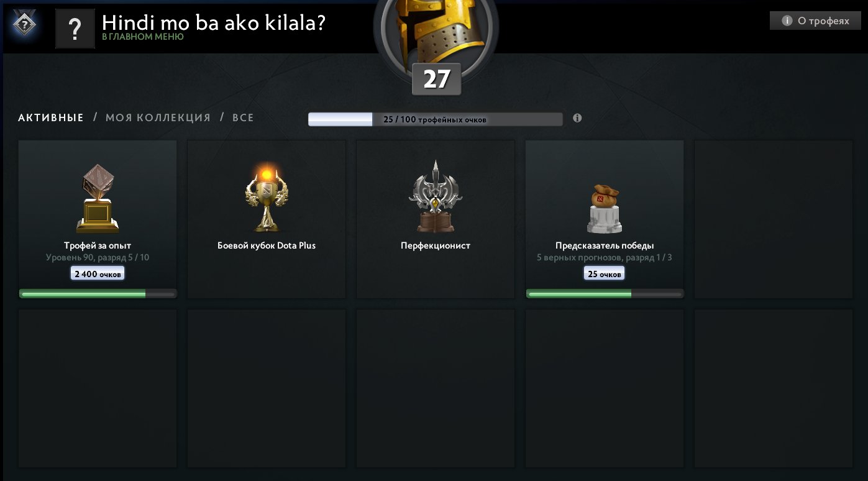Screen dimensions: 868x481
Task: Click the 2 400 очков badge
Action: coord(98,273)
